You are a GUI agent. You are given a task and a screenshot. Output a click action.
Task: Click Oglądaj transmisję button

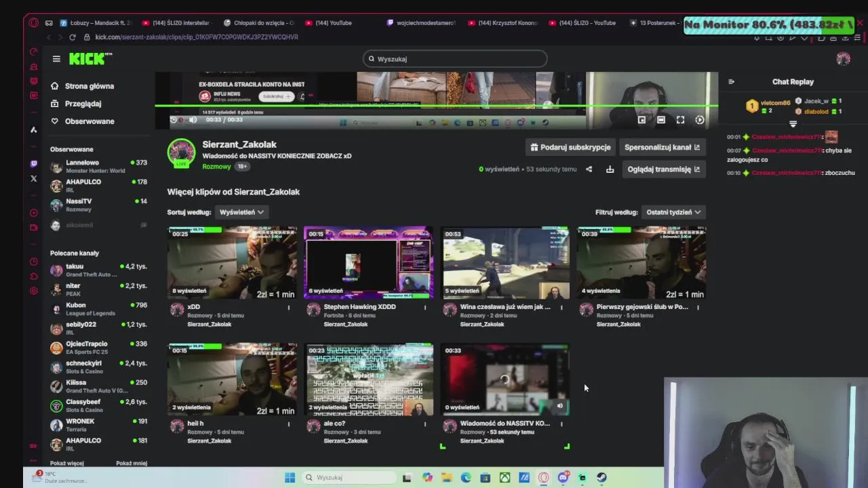click(664, 169)
